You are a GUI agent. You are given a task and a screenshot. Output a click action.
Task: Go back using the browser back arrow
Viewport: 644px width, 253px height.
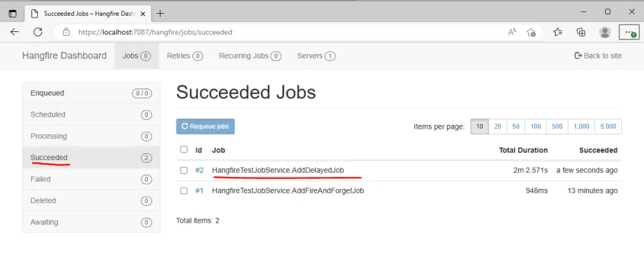(15, 32)
